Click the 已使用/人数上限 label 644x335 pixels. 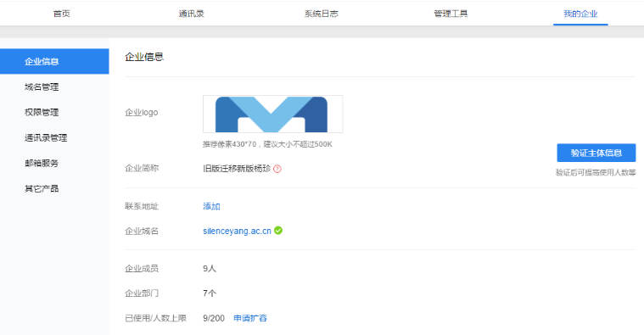pyautogui.click(x=155, y=318)
